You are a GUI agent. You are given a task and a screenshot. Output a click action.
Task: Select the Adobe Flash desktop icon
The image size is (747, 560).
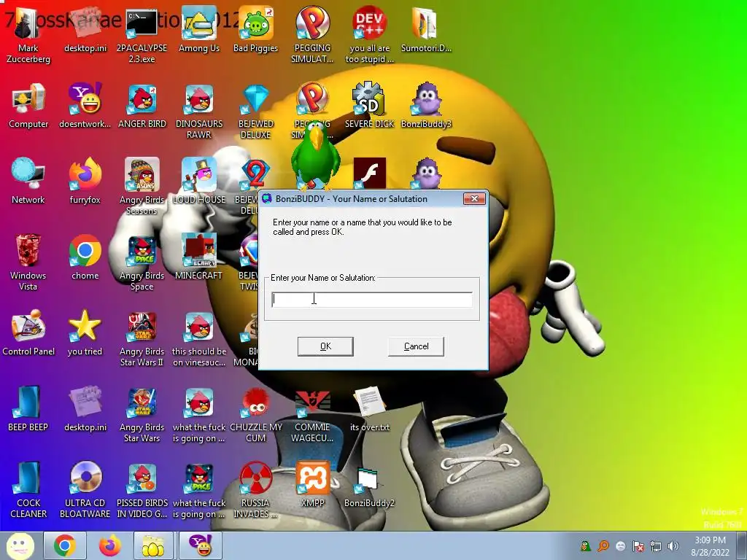click(370, 174)
